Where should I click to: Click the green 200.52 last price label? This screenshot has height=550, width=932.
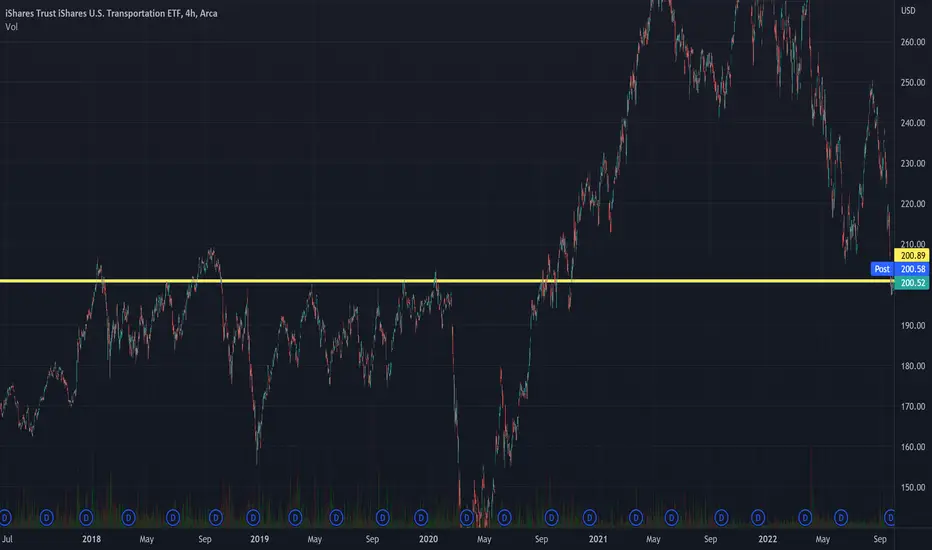click(912, 283)
